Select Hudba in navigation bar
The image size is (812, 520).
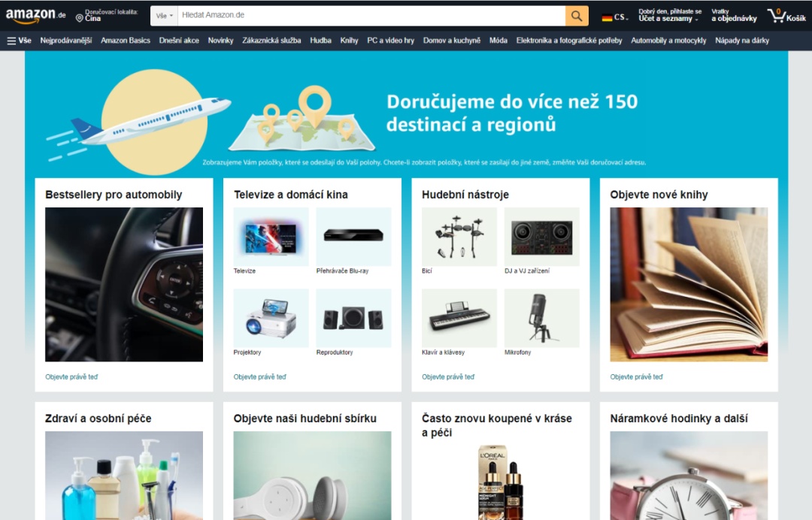[x=320, y=41]
